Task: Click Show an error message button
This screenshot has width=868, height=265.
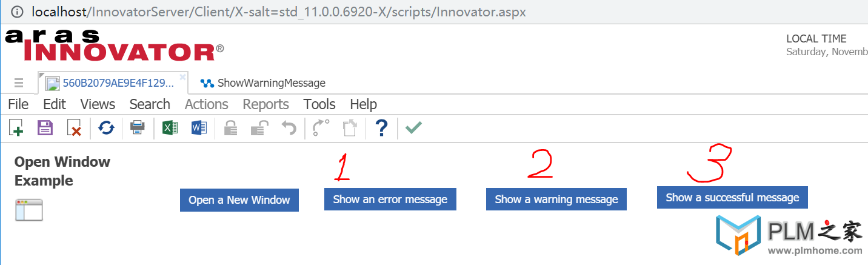Action: pyautogui.click(x=390, y=199)
